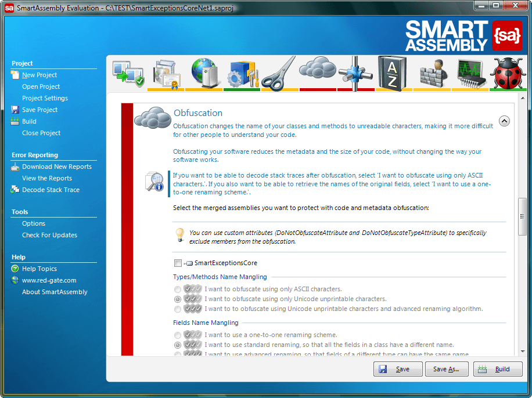Click the Decode Stack Trace icon
The width and height of the screenshot is (532, 398).
[15, 190]
